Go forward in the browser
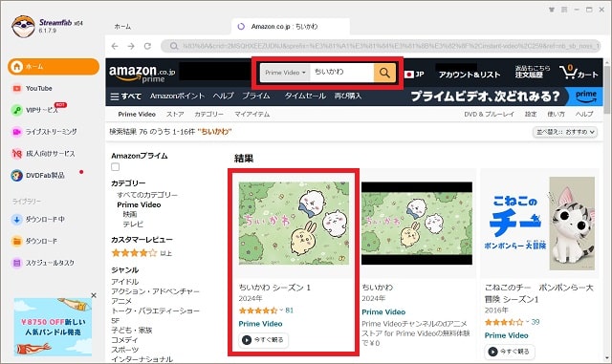The image size is (612, 364). pyautogui.click(x=131, y=46)
